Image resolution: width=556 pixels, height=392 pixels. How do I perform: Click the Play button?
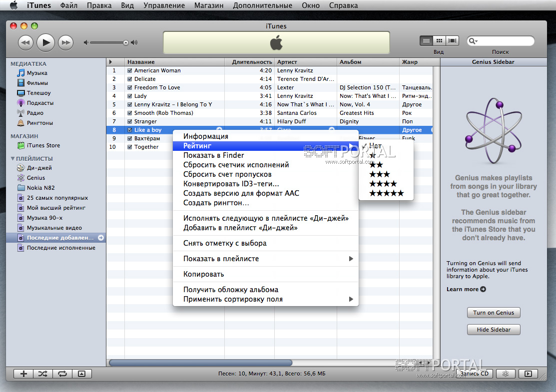click(x=46, y=42)
